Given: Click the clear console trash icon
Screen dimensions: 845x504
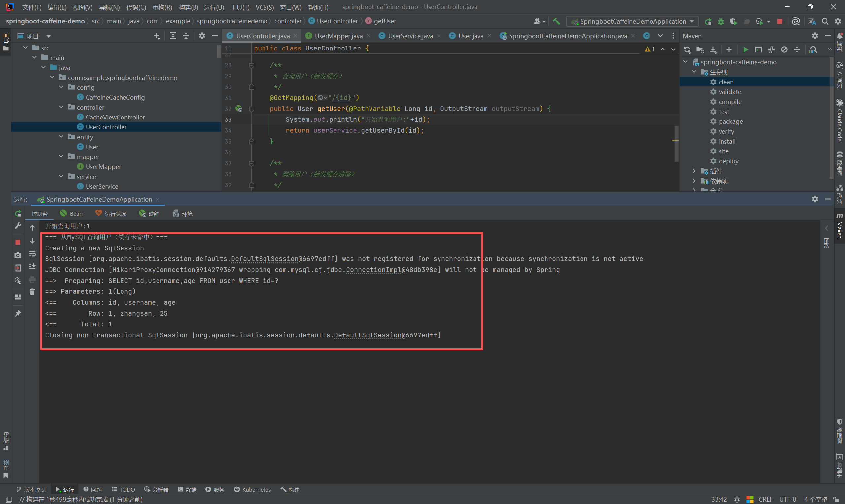Looking at the screenshot, I should coord(32,292).
